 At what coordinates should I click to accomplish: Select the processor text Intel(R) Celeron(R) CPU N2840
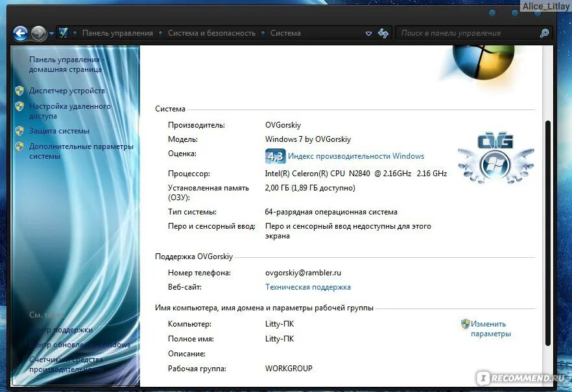coord(317,174)
